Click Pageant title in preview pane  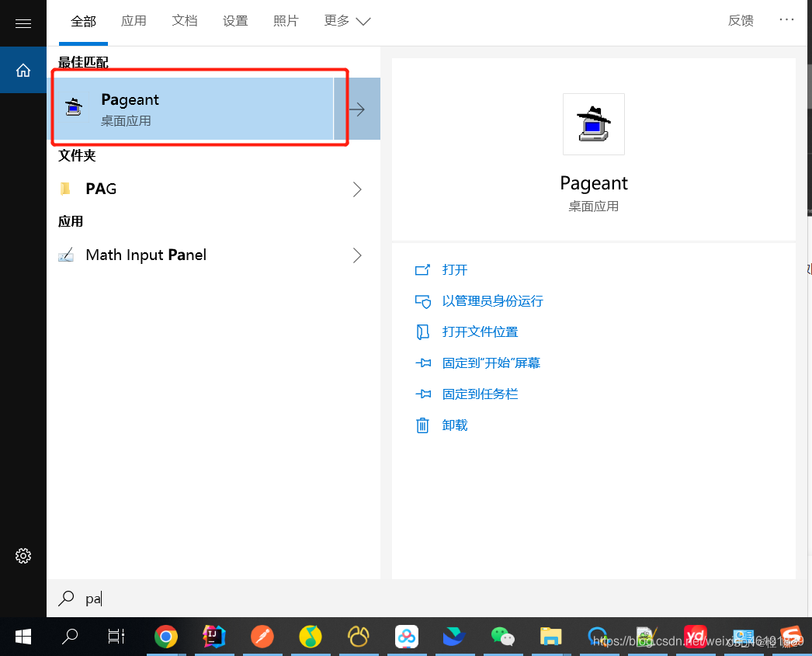tap(593, 183)
